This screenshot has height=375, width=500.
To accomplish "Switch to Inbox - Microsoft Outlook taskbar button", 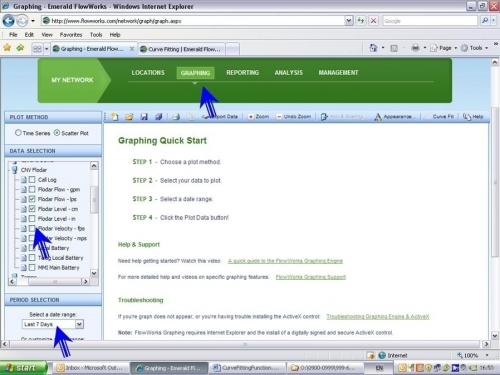I will pyautogui.click(x=90, y=368).
